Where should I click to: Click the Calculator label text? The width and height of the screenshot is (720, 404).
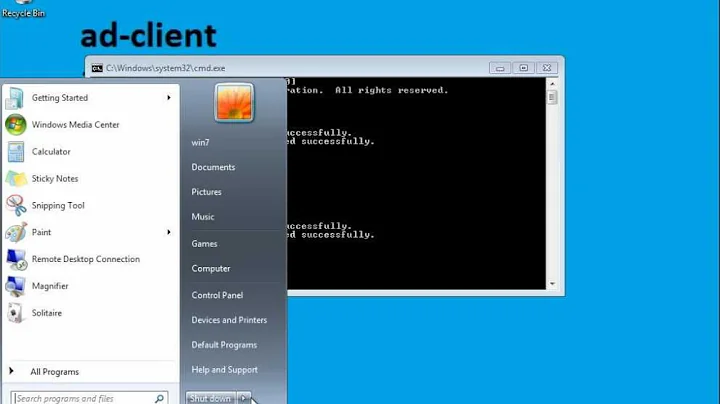51,152
